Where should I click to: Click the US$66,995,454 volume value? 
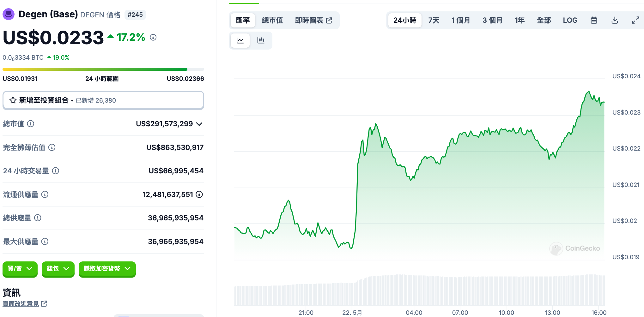pos(176,171)
